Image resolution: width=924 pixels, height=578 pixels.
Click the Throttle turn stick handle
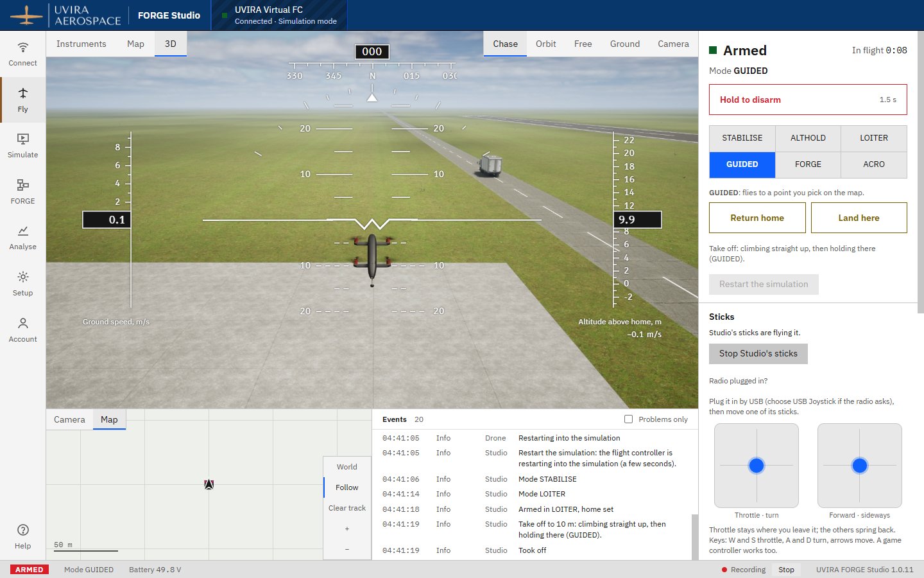pos(757,466)
